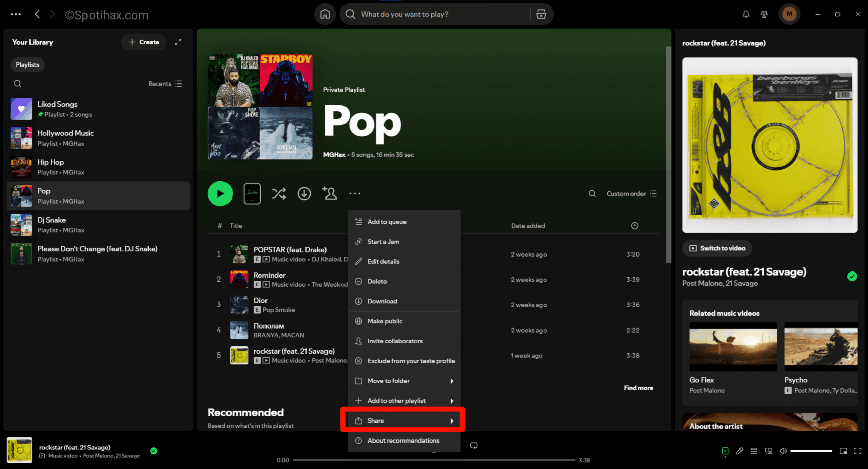Open the Hip Hop playlist in library
Viewport: 868px width, 469px height.
point(98,167)
